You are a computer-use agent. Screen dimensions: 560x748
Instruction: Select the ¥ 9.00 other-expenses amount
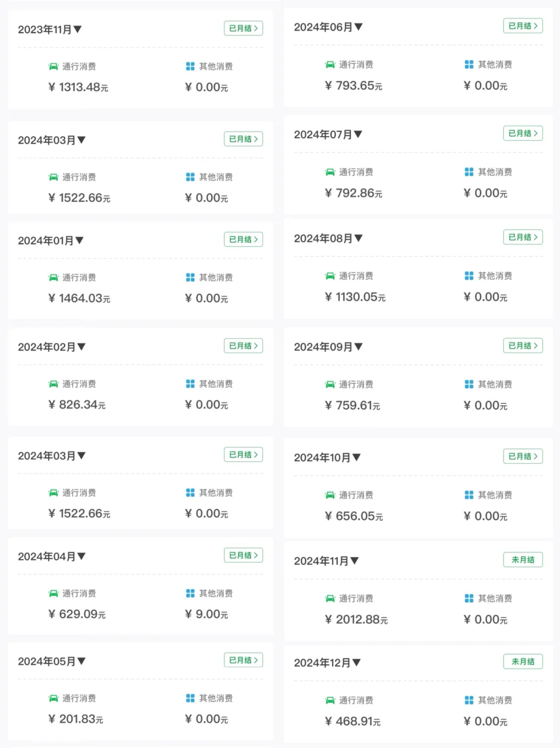[206, 614]
